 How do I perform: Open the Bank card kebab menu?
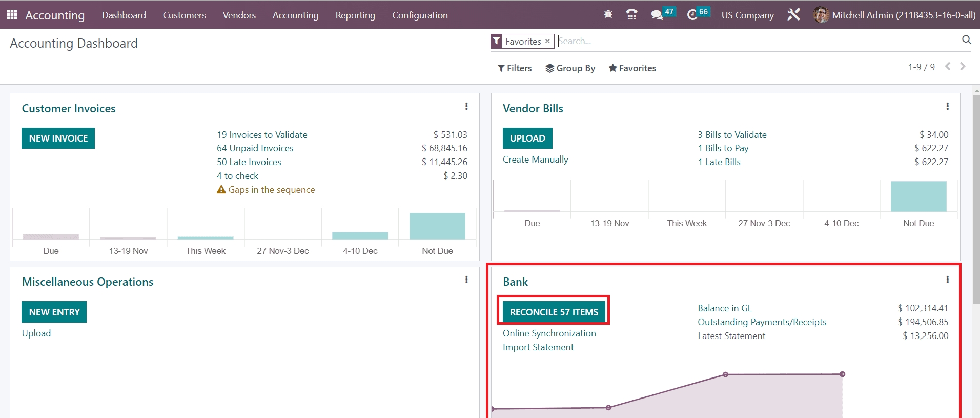point(947,280)
